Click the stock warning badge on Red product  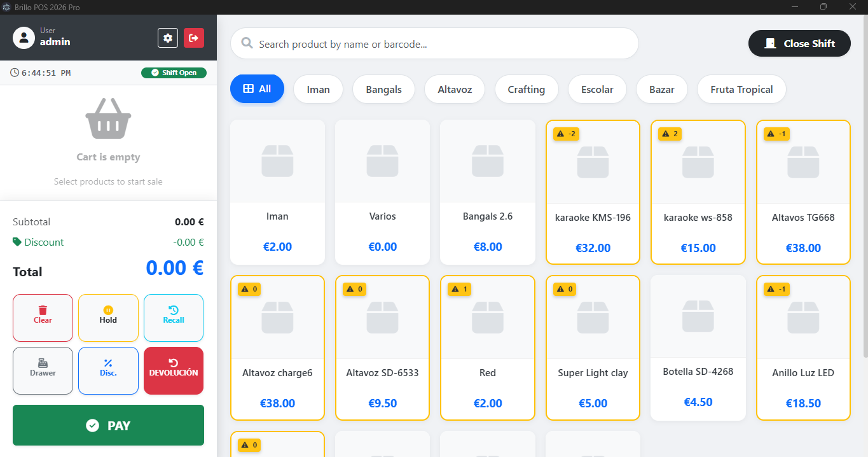tap(459, 289)
